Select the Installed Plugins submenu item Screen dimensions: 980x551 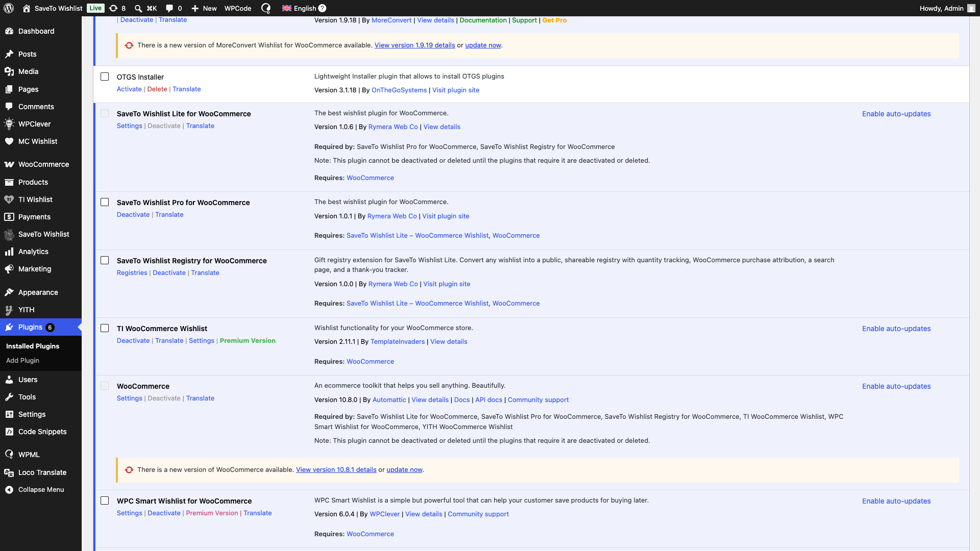pos(33,346)
